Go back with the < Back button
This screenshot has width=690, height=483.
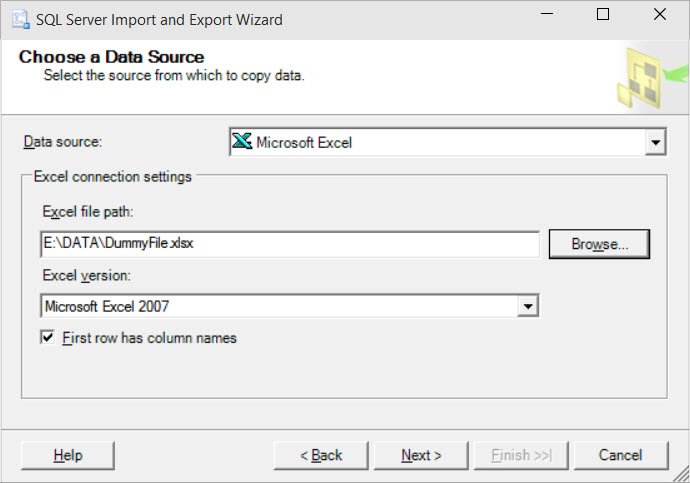pos(321,455)
